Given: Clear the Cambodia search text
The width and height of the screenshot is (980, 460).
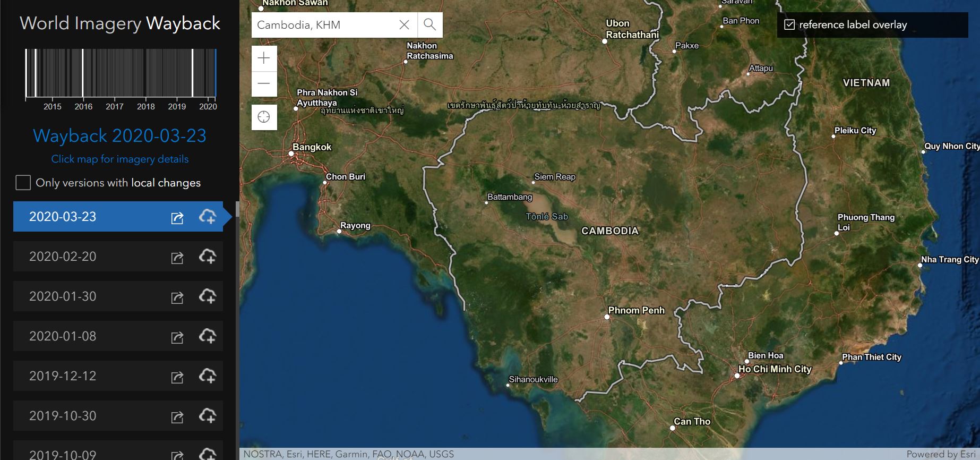Looking at the screenshot, I should pos(404,24).
